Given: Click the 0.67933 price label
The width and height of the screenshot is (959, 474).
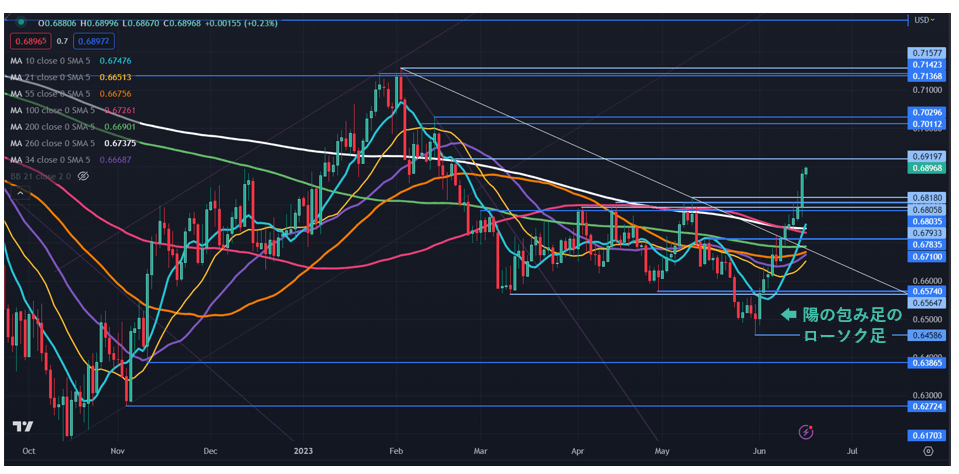Looking at the screenshot, I should coord(925,233).
